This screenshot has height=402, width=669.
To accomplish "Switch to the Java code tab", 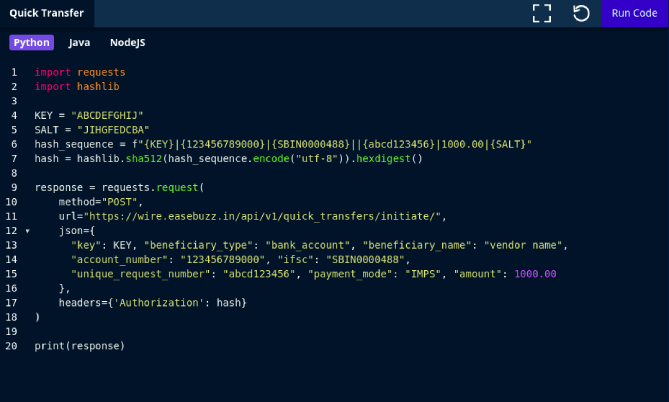I will coord(79,43).
